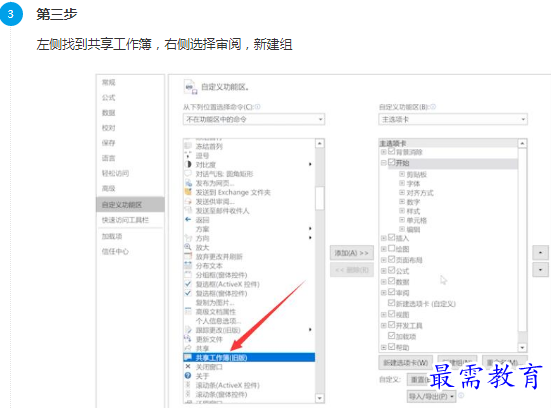Image resolution: width=551 pixels, height=408 pixels.
Task: Click the 新建选项卡(W) button
Action: pyautogui.click(x=406, y=363)
